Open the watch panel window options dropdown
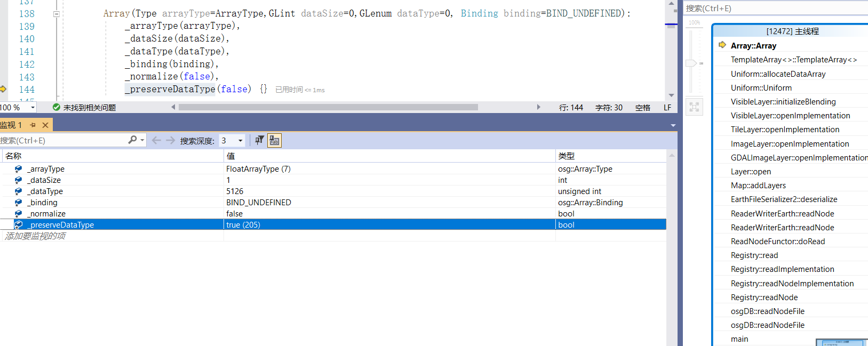 [x=673, y=125]
